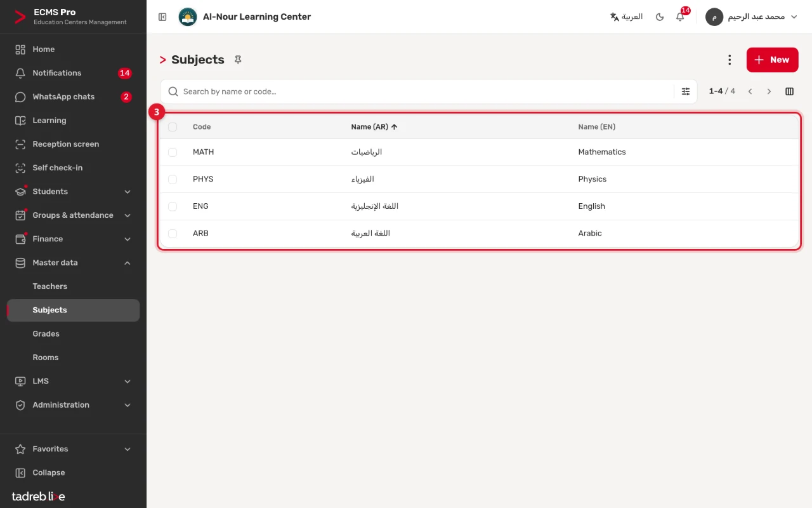Click the Al-Nour Learning Center logo

[187, 17]
